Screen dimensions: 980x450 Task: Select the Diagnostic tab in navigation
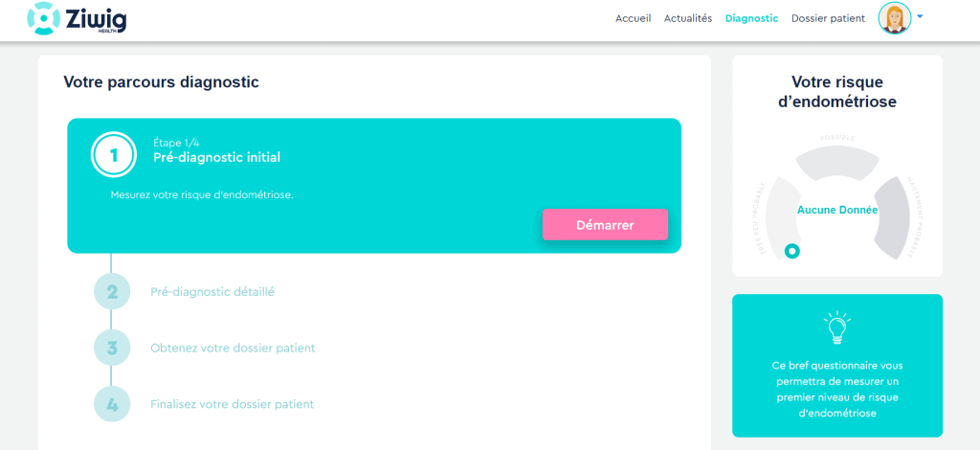click(751, 19)
